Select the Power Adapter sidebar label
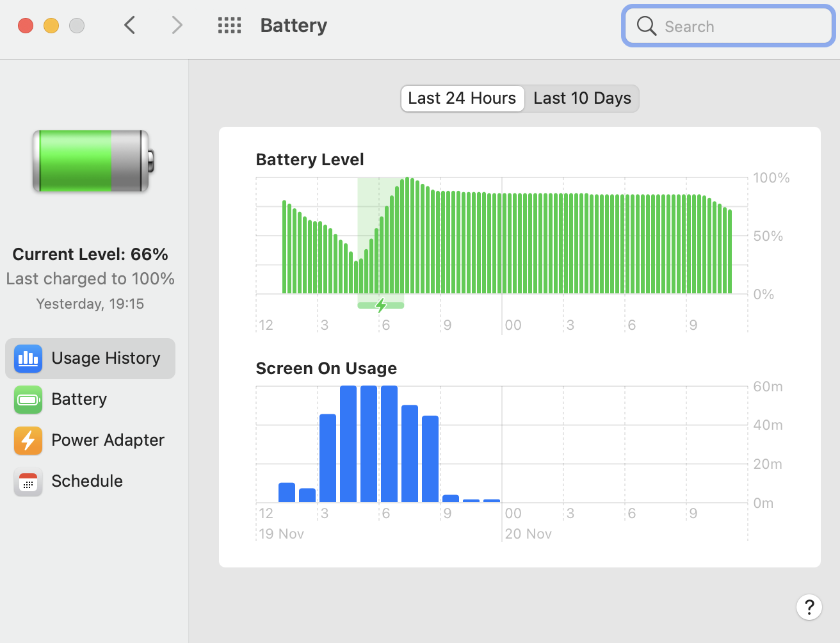The width and height of the screenshot is (840, 643). coord(108,440)
